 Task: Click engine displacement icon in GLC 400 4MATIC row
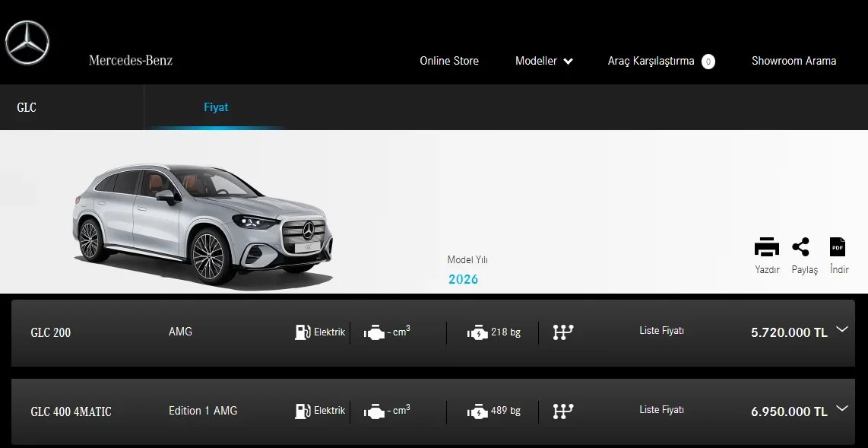[374, 412]
